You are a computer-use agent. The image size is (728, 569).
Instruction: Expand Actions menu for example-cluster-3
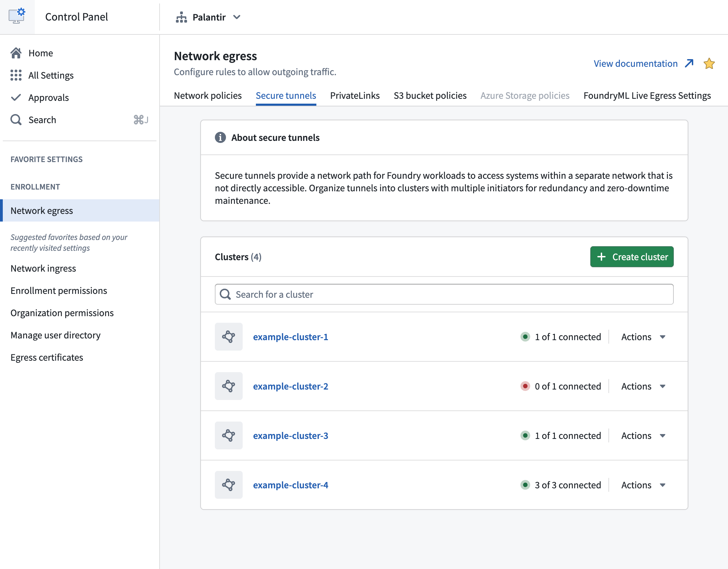644,435
